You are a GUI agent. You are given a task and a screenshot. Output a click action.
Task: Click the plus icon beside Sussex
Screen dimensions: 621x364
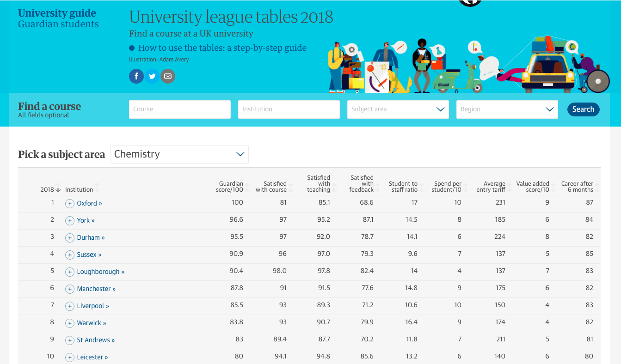pyautogui.click(x=70, y=255)
